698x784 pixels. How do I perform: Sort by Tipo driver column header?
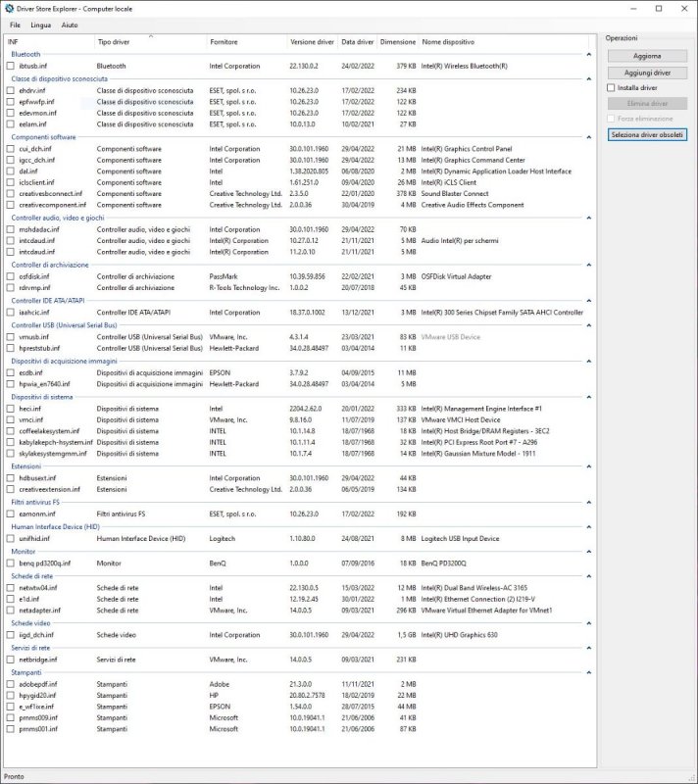150,42
